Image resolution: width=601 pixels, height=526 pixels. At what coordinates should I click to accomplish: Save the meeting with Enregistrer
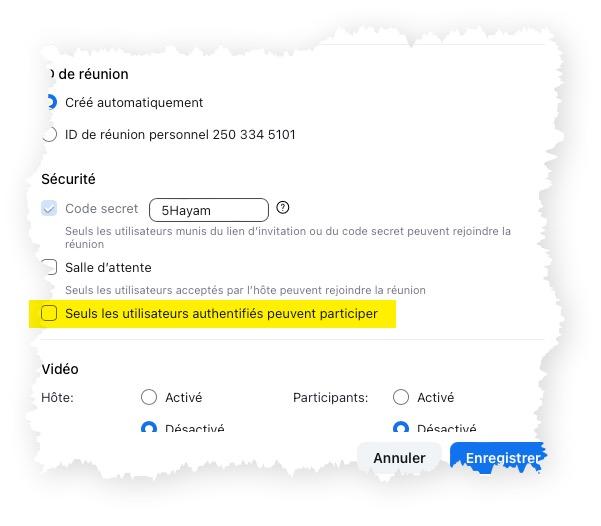click(x=498, y=458)
